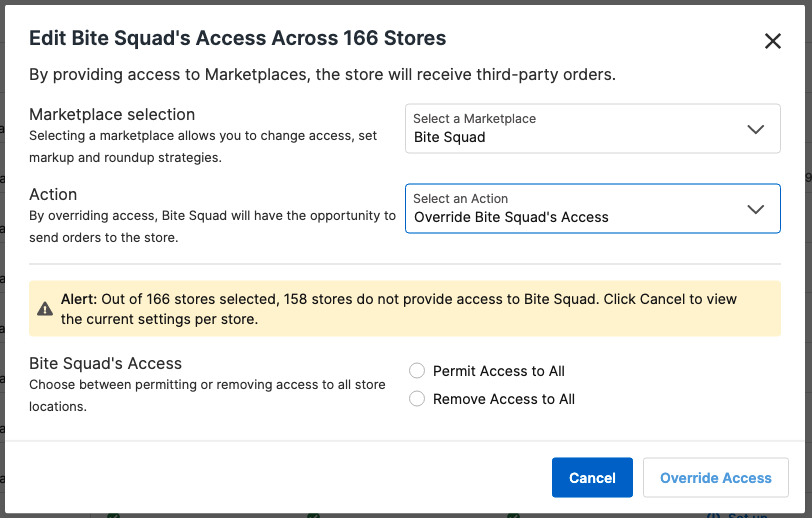Select the Permit Access to All radio button
This screenshot has width=812, height=518.
[417, 371]
